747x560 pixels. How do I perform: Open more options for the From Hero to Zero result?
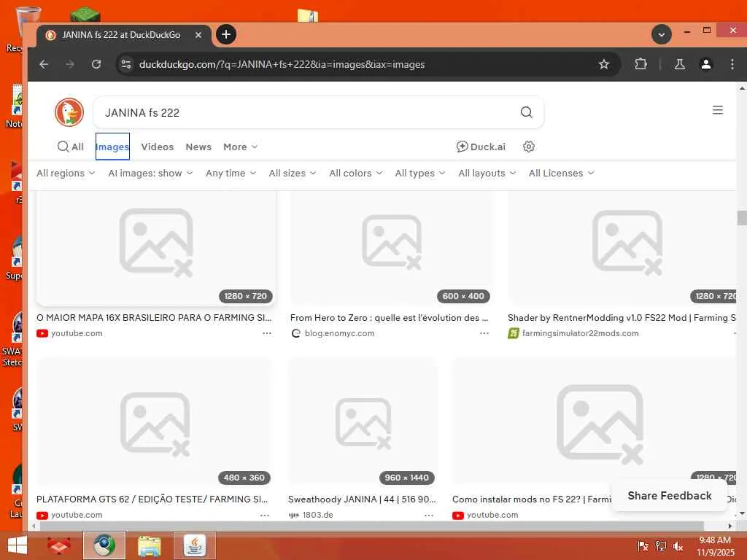[x=484, y=333]
